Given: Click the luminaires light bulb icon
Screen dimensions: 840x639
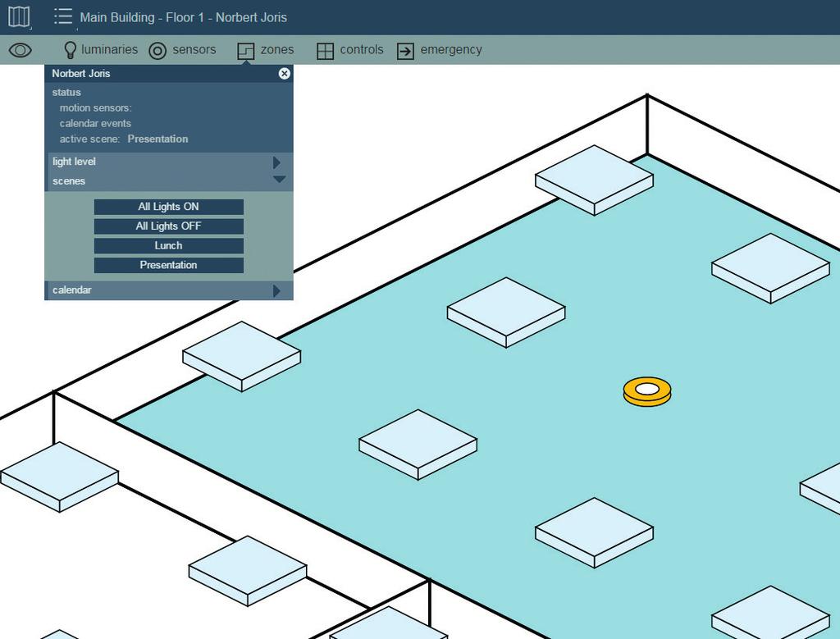Looking at the screenshot, I should click(71, 50).
